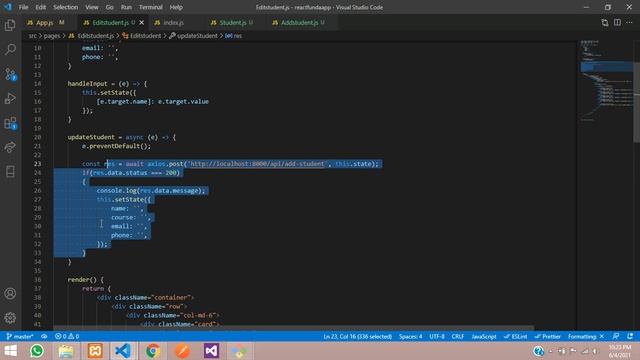This screenshot has height=360, width=640.
Task: Open XAMPP from the taskbar
Action: point(95,351)
